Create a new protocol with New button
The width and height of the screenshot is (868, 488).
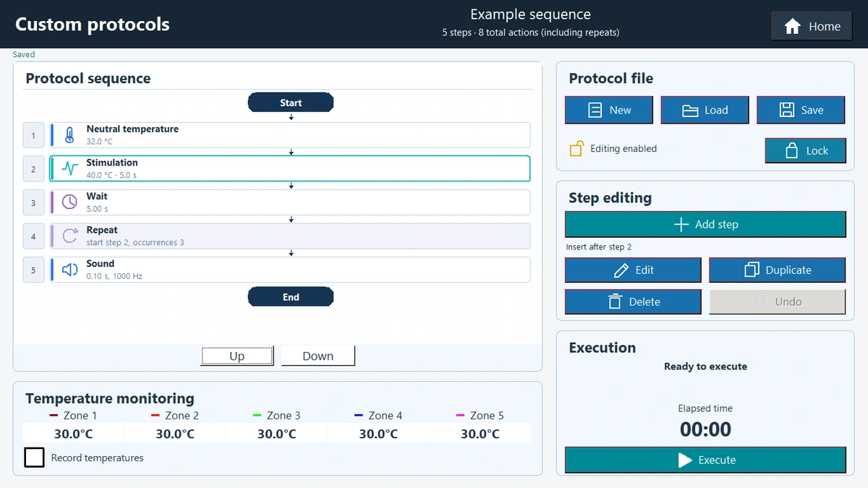[608, 110]
